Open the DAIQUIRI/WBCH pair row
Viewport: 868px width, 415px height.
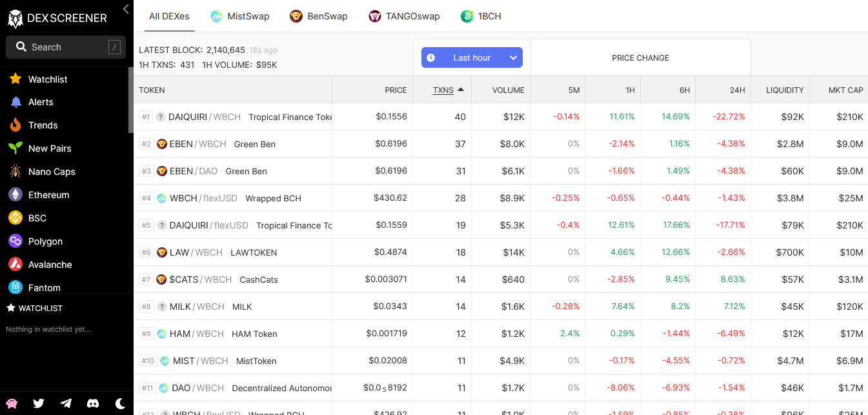[500, 117]
